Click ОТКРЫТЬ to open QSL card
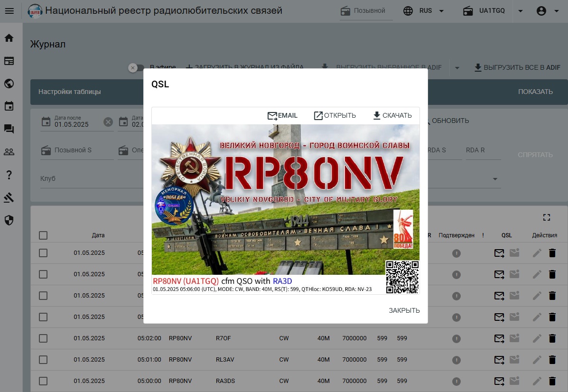 335,116
